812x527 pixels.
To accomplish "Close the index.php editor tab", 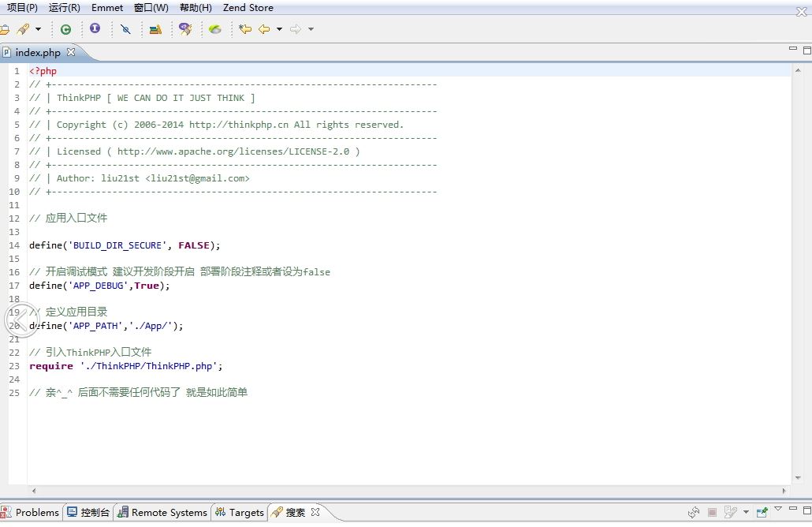I will click(71, 52).
